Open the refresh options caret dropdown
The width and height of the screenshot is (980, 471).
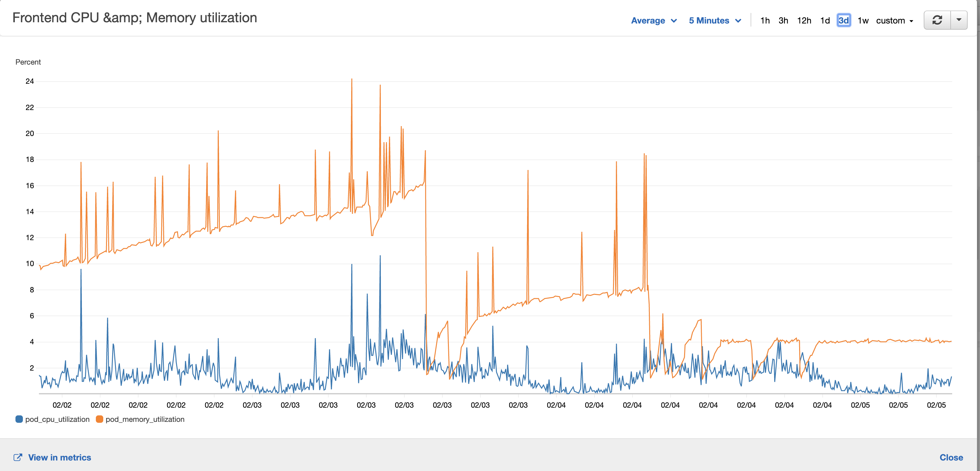[x=959, y=20]
